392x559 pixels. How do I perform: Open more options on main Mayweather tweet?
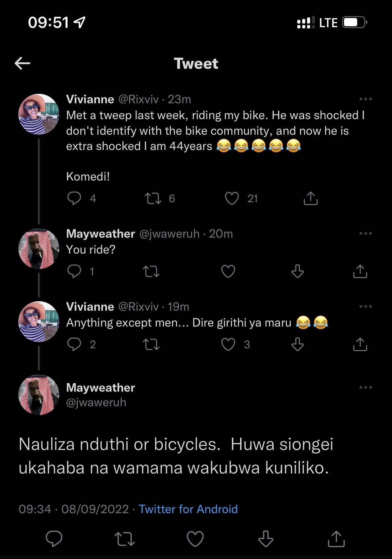pyautogui.click(x=365, y=387)
